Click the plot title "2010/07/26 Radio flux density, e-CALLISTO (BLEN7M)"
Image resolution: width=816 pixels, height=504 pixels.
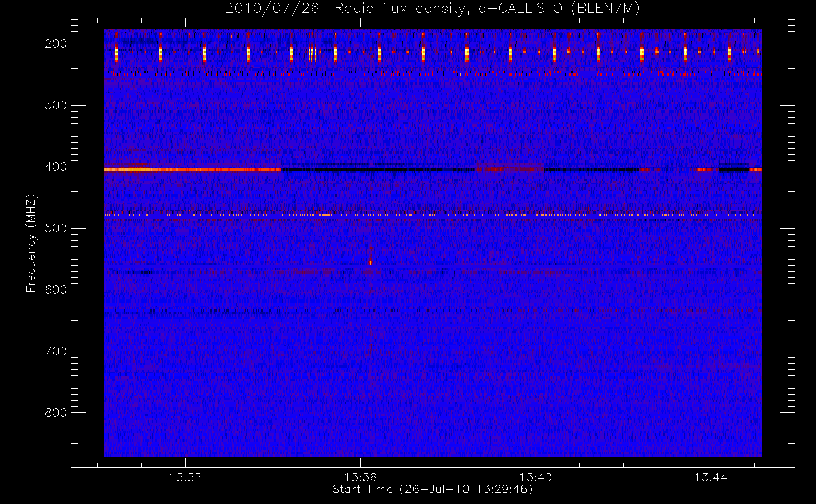coord(433,9)
